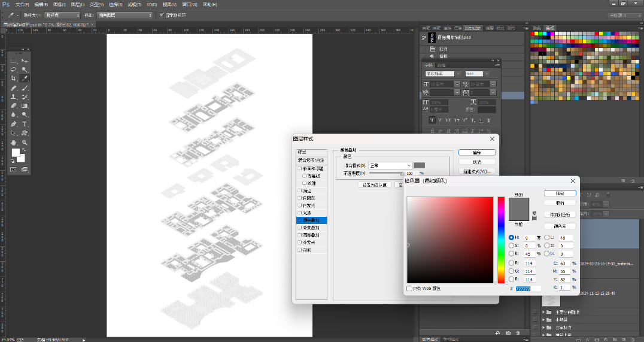Toggle 显示取样环 checkbox
Image resolution: width=644 pixels, height=342 pixels.
tap(162, 15)
